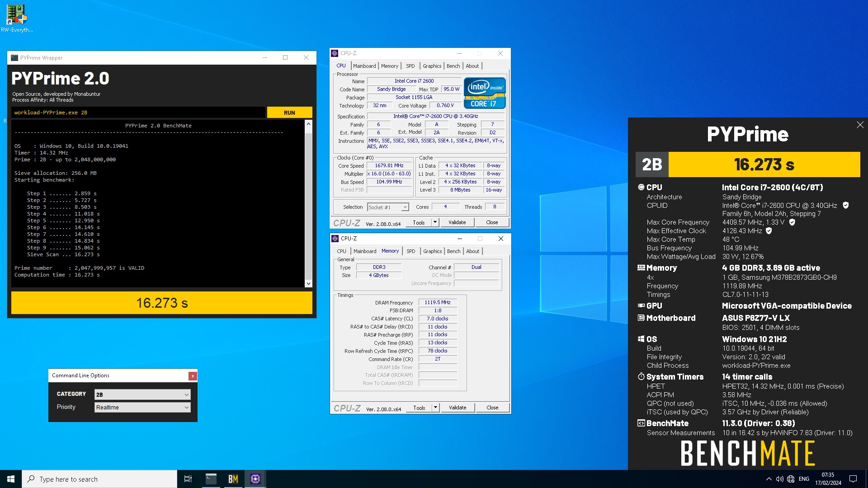This screenshot has height=488, width=868.
Task: Switch to CPU tab in lower CPU-Z
Action: click(342, 251)
